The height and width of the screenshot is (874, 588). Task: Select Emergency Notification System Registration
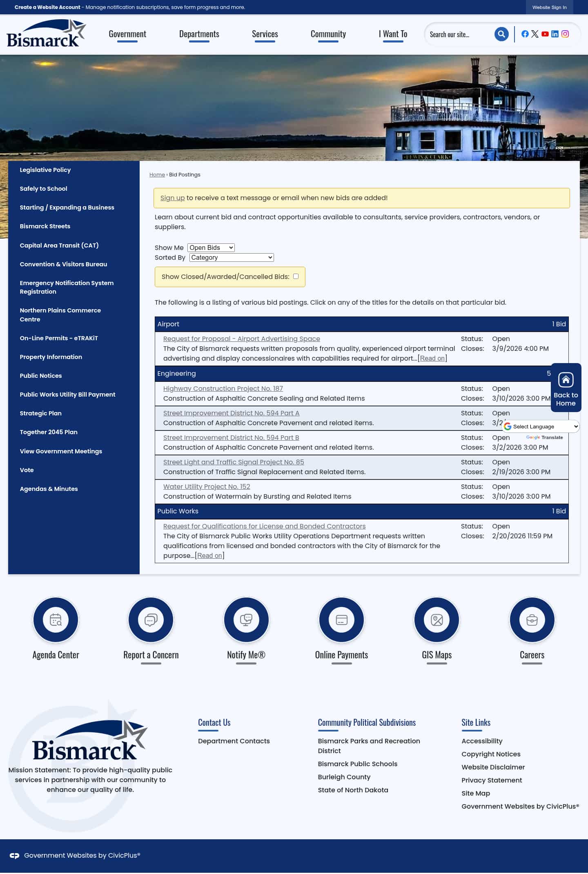coord(67,287)
